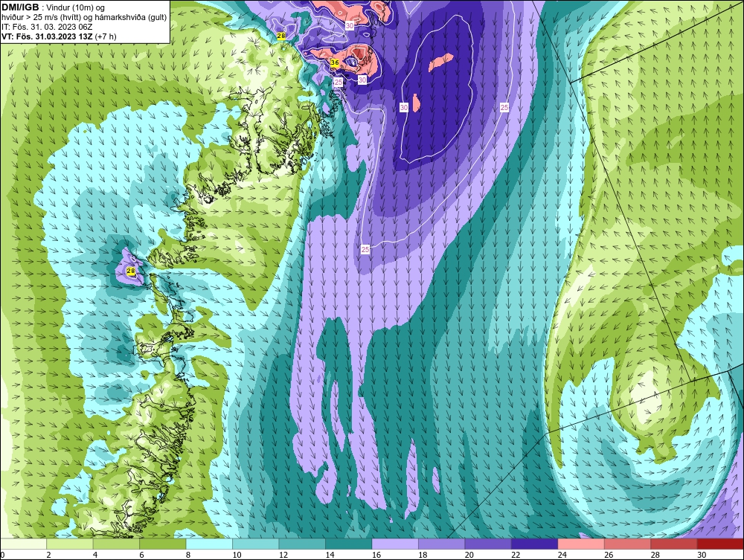Click the 25 contour label below the purple tongue
Viewport: 744px width, 560px height.
tap(365, 249)
